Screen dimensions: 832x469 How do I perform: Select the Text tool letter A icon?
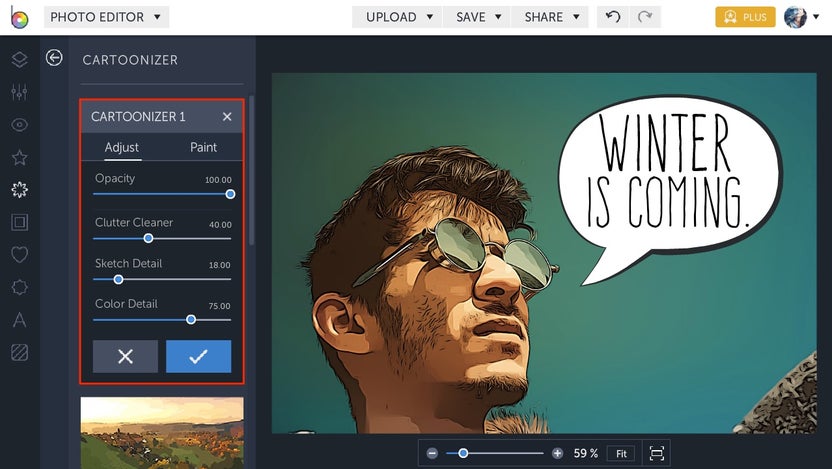[20, 320]
